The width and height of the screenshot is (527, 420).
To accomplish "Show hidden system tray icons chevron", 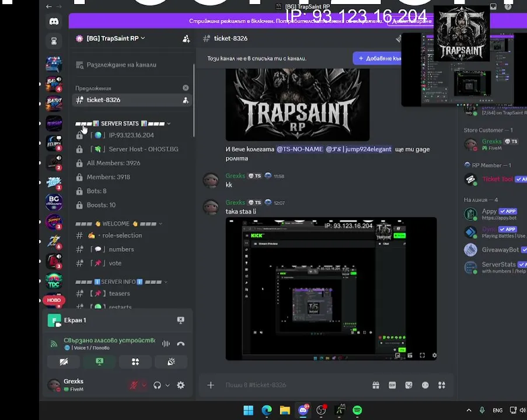I will click(x=469, y=410).
